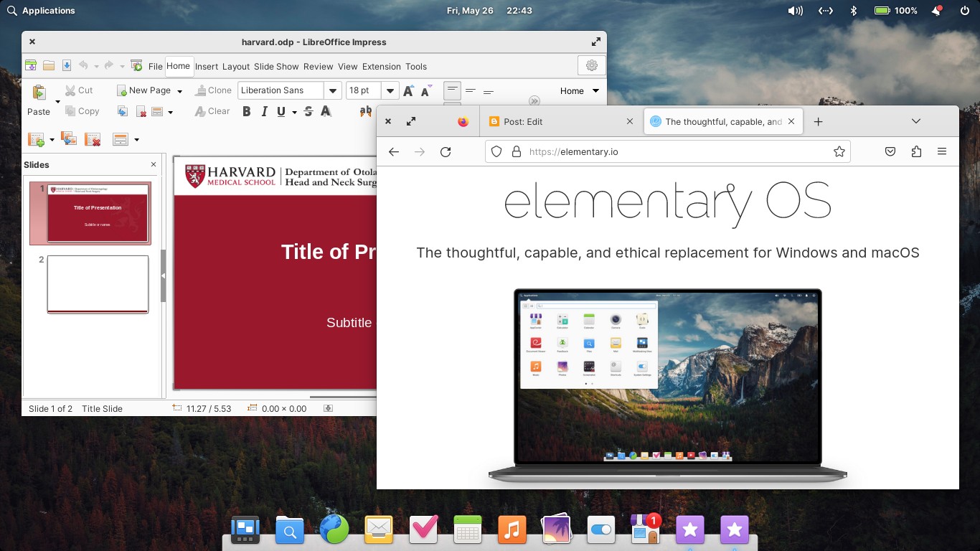Click the Cut scissors button
Viewport: 980px width, 551px height.
tap(79, 90)
